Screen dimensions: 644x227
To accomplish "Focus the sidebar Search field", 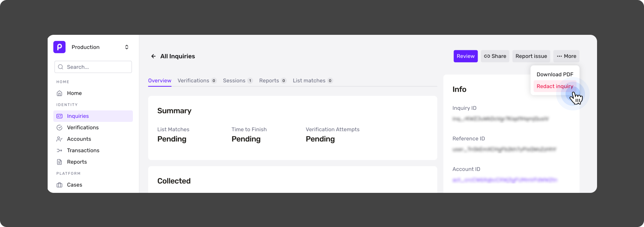I will (x=93, y=67).
